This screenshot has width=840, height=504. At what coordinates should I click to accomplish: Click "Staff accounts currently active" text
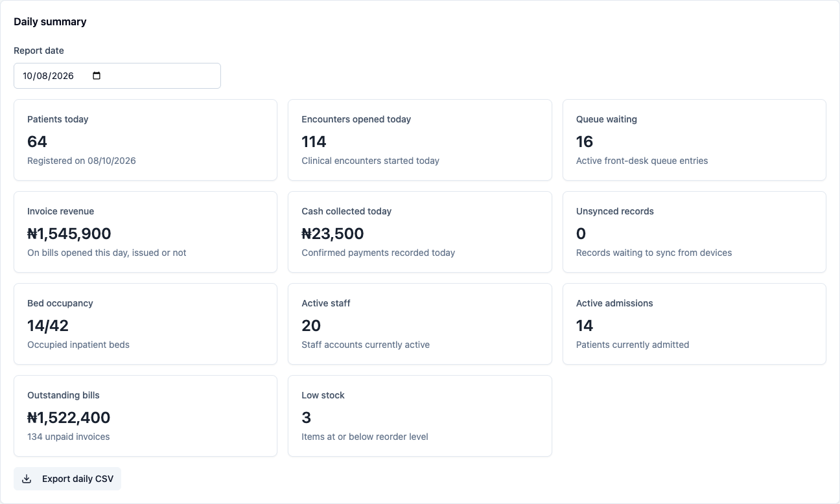[x=366, y=345]
